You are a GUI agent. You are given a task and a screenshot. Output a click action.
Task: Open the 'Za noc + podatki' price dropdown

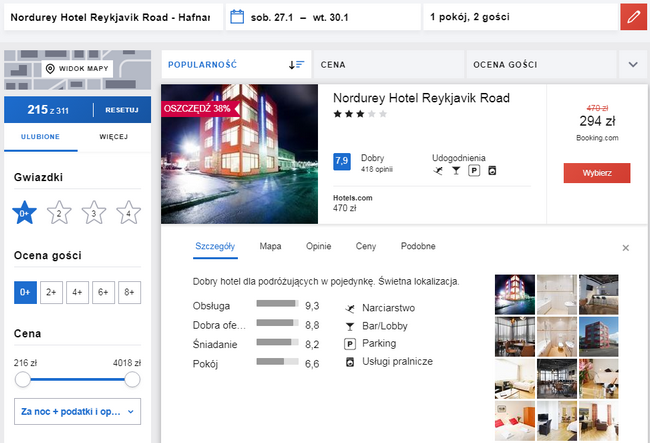click(78, 412)
